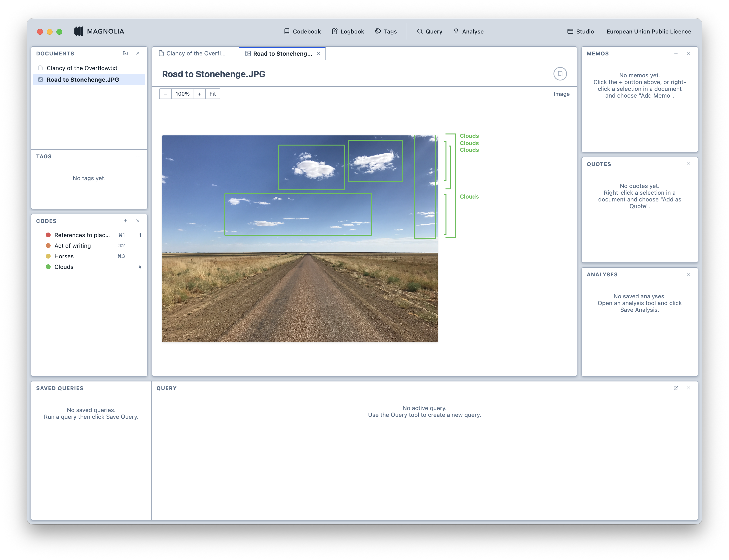The width and height of the screenshot is (729, 560).
Task: Click European Union Public Licence link
Action: (x=649, y=31)
